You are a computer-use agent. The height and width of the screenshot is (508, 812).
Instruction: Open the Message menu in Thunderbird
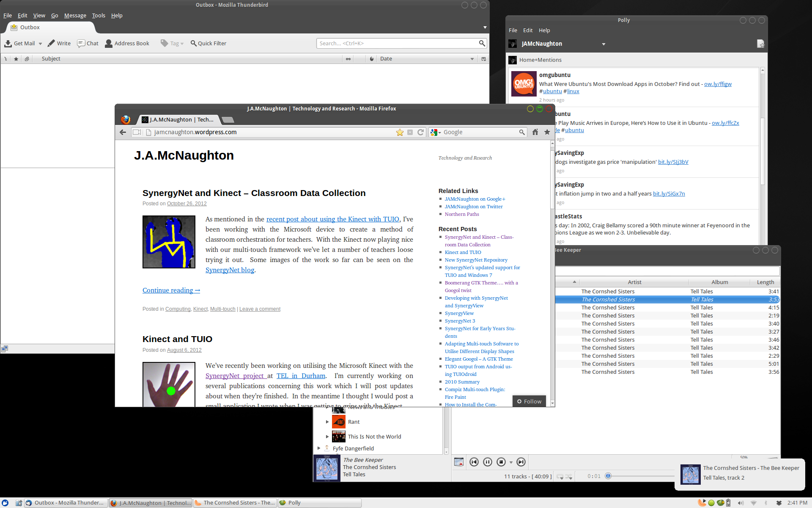[x=75, y=16]
